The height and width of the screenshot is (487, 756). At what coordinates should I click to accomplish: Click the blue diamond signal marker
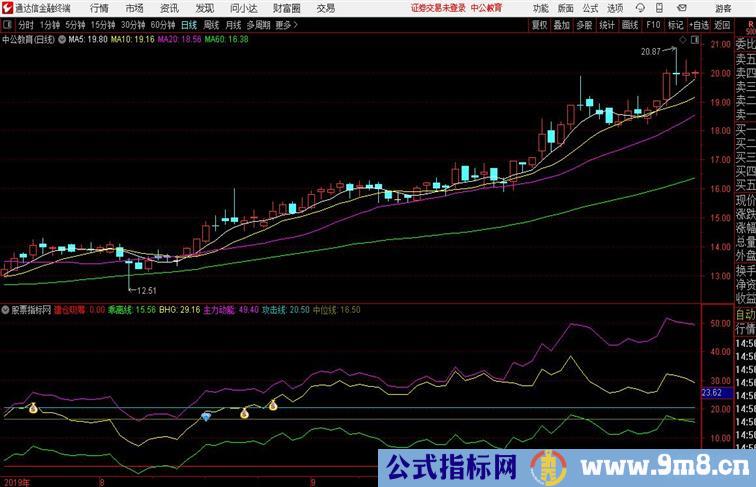pos(206,416)
